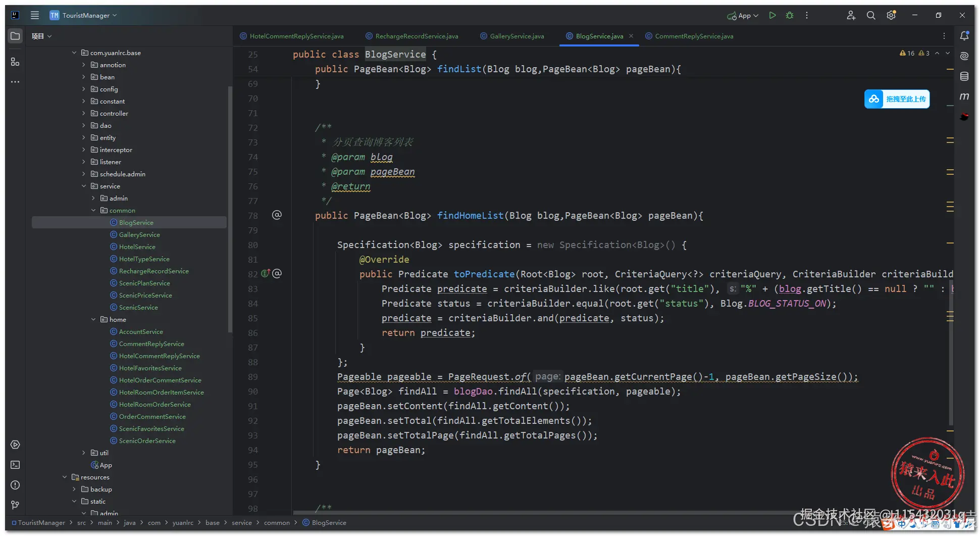The height and width of the screenshot is (536, 980).
Task: Open the Database tool window
Action: pos(964,76)
